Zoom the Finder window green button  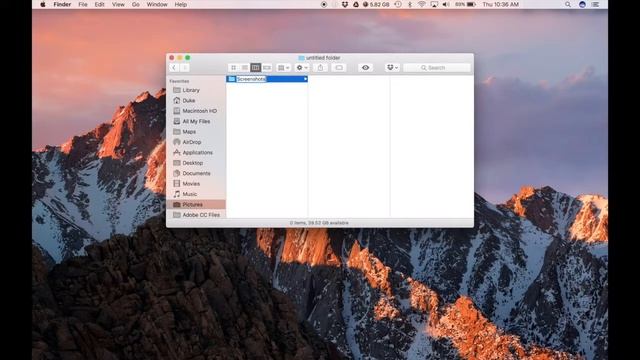188,58
